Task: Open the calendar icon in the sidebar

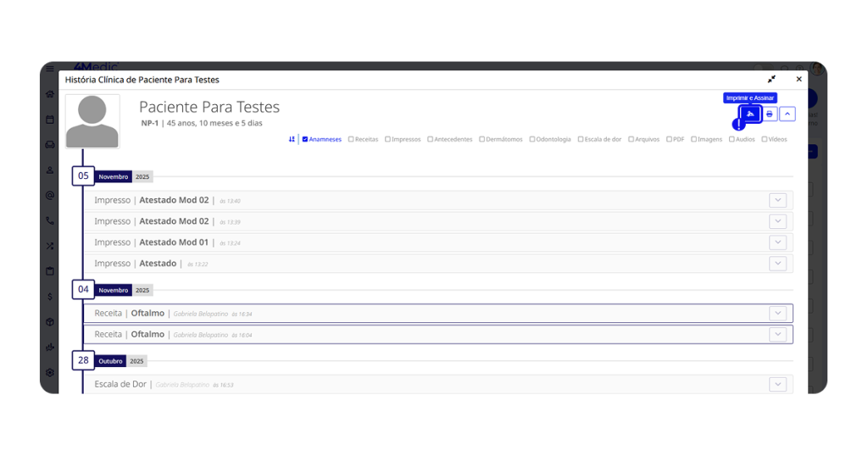Action: click(x=50, y=120)
